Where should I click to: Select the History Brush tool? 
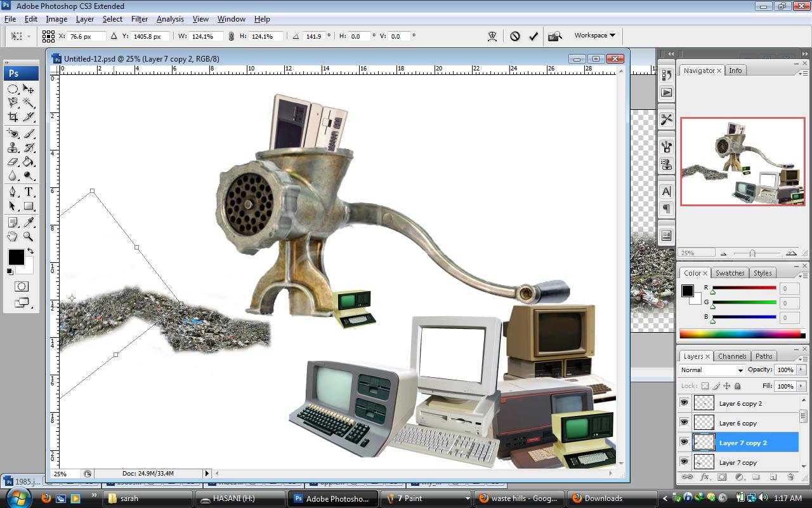[29, 147]
